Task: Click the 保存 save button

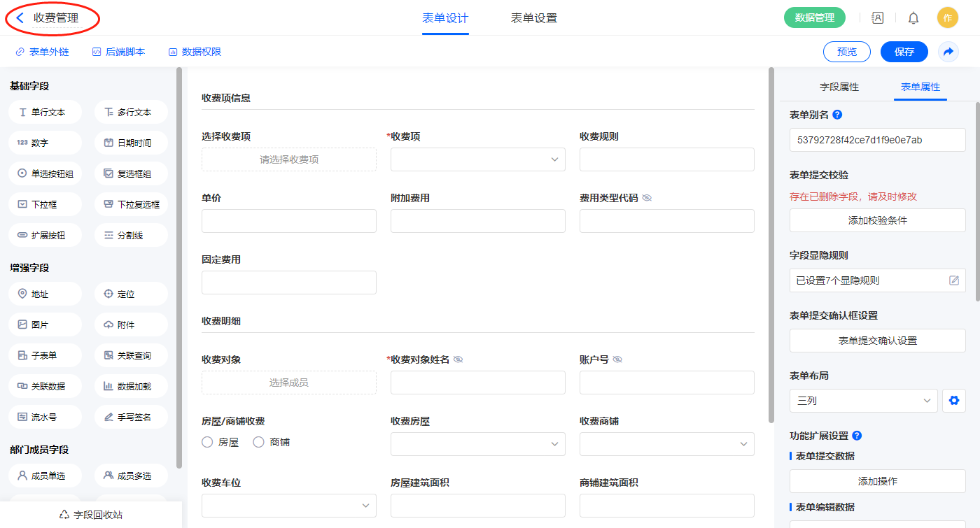Action: tap(904, 52)
